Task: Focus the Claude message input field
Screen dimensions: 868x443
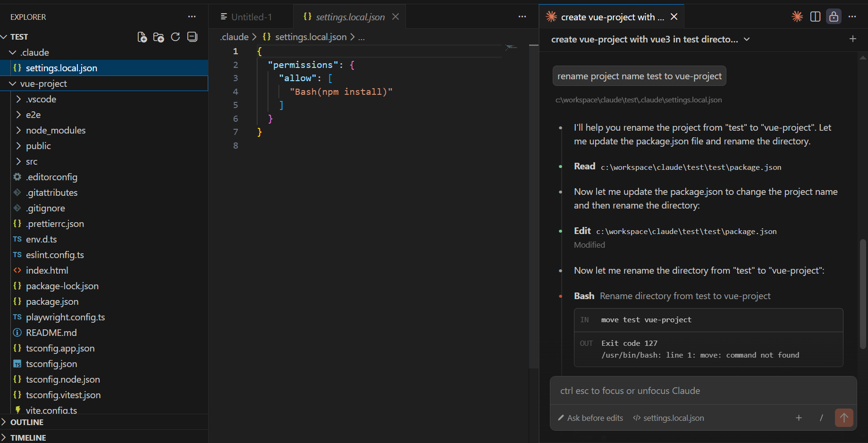Action: [x=703, y=391]
